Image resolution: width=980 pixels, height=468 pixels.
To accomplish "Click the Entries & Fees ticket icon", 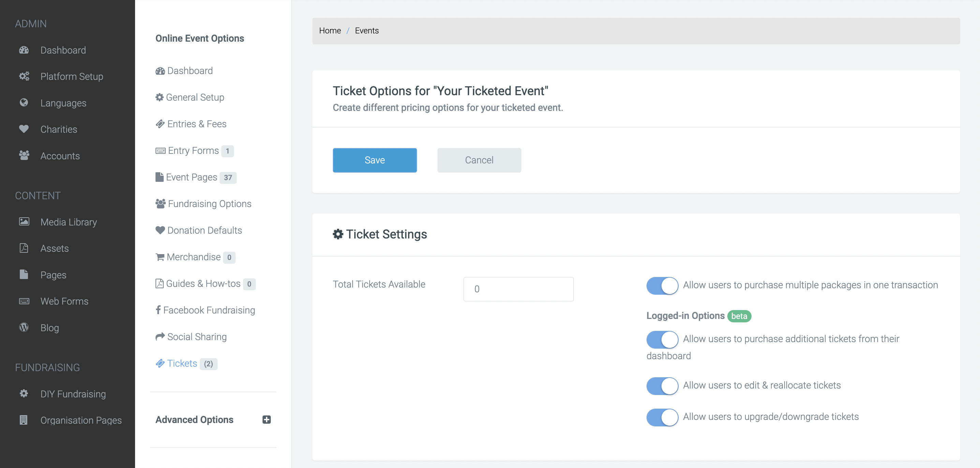I will point(160,124).
